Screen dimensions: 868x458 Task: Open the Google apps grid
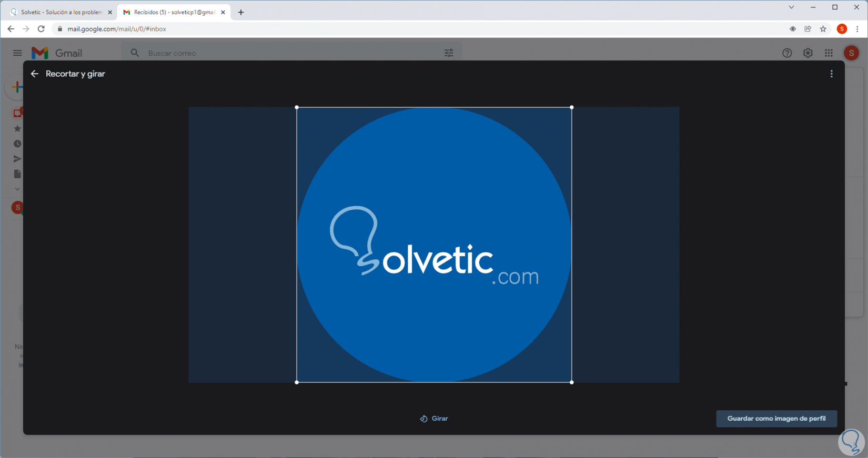click(x=829, y=53)
